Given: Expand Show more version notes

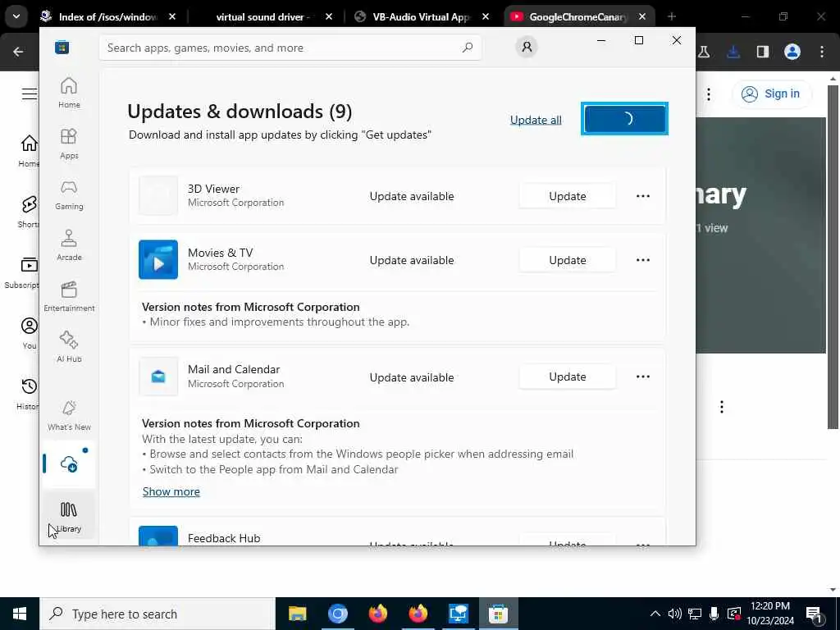Looking at the screenshot, I should 171,491.
